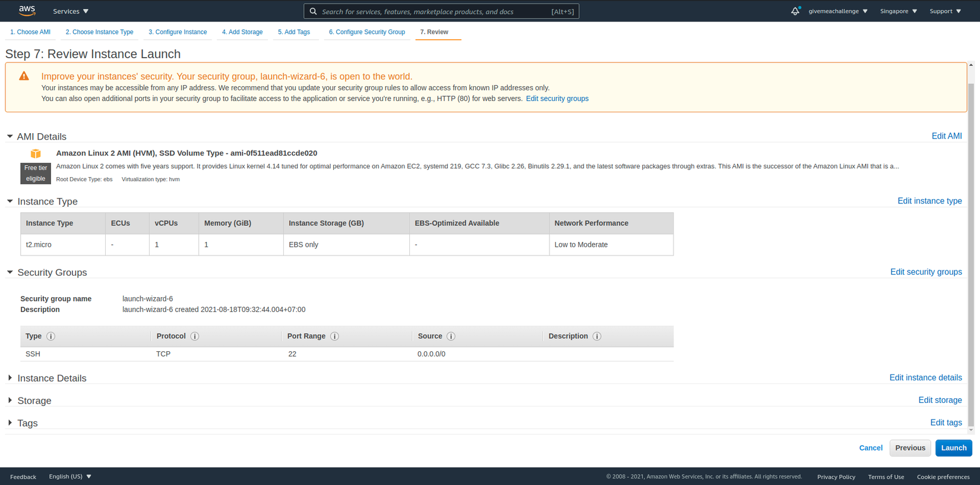Open the English (US) language selector
The width and height of the screenshot is (980, 485).
coord(70,477)
